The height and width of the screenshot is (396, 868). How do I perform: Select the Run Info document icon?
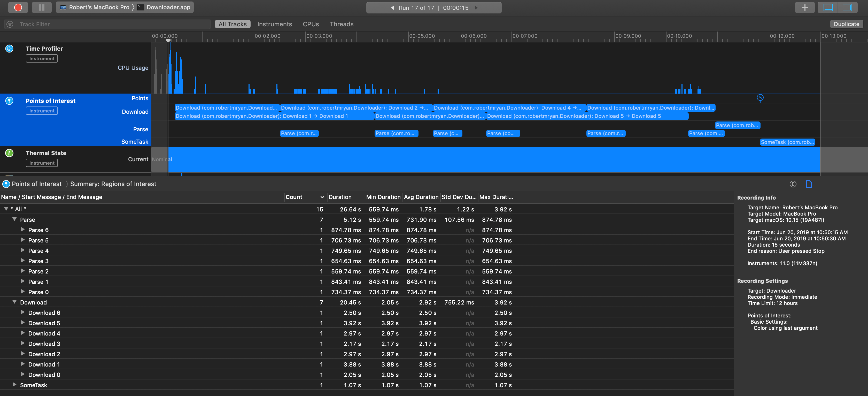[808, 184]
